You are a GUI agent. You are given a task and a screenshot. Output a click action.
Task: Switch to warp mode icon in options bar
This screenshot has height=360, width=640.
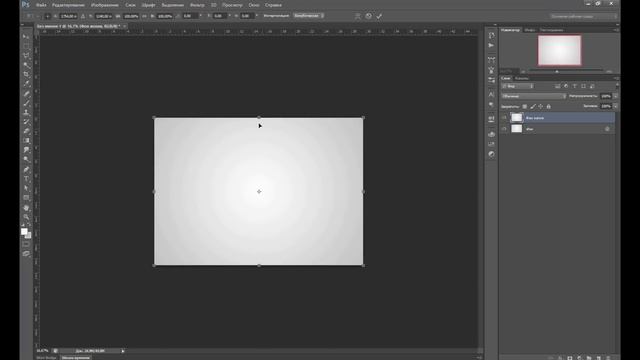[358, 16]
